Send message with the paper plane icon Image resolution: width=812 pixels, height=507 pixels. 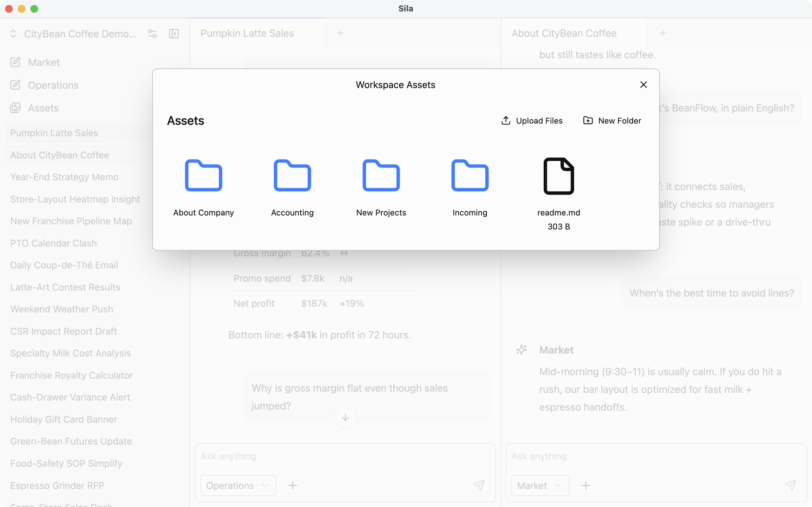(x=479, y=485)
